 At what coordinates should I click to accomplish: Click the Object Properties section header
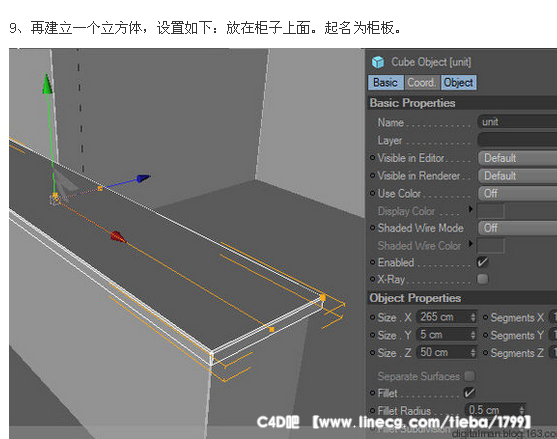(461, 298)
